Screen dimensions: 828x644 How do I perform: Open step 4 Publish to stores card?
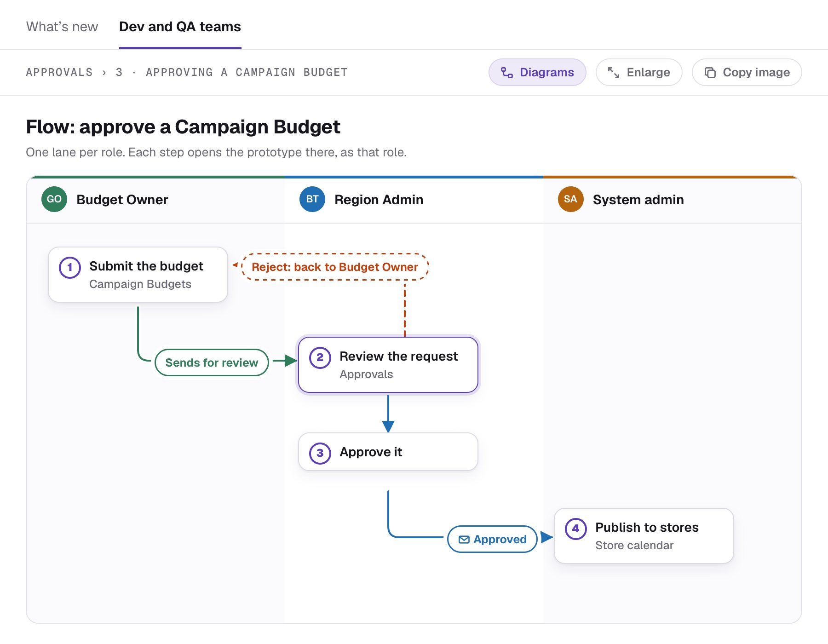coord(644,536)
